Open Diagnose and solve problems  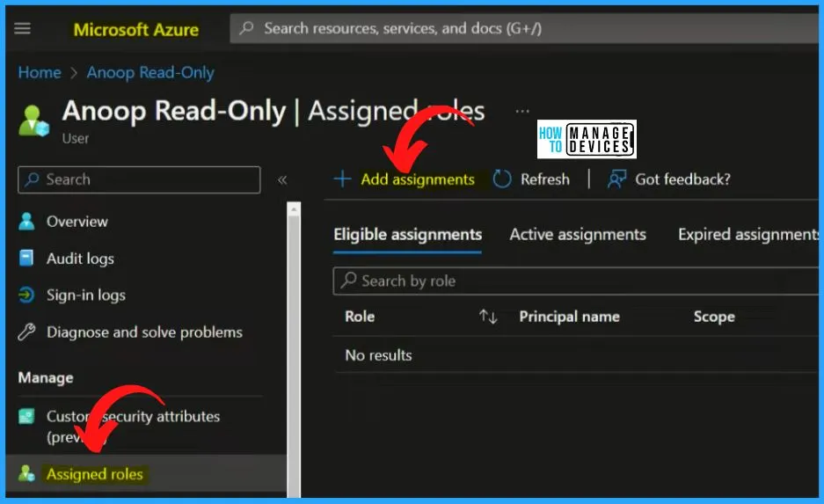click(144, 332)
